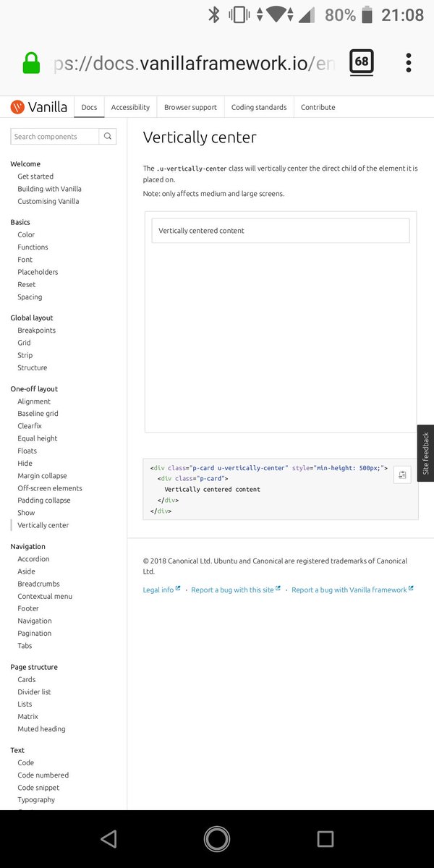Open the Hide sidebar entry
434x868 pixels.
pyautogui.click(x=25, y=463)
